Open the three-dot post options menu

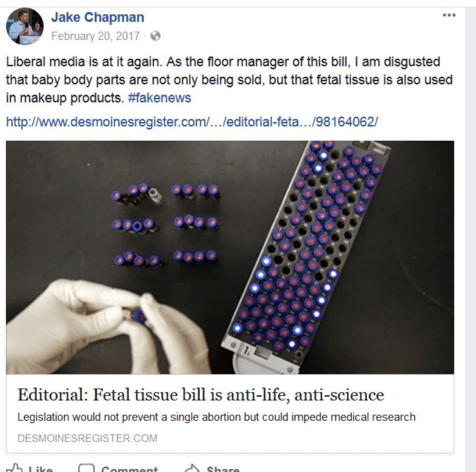click(449, 16)
